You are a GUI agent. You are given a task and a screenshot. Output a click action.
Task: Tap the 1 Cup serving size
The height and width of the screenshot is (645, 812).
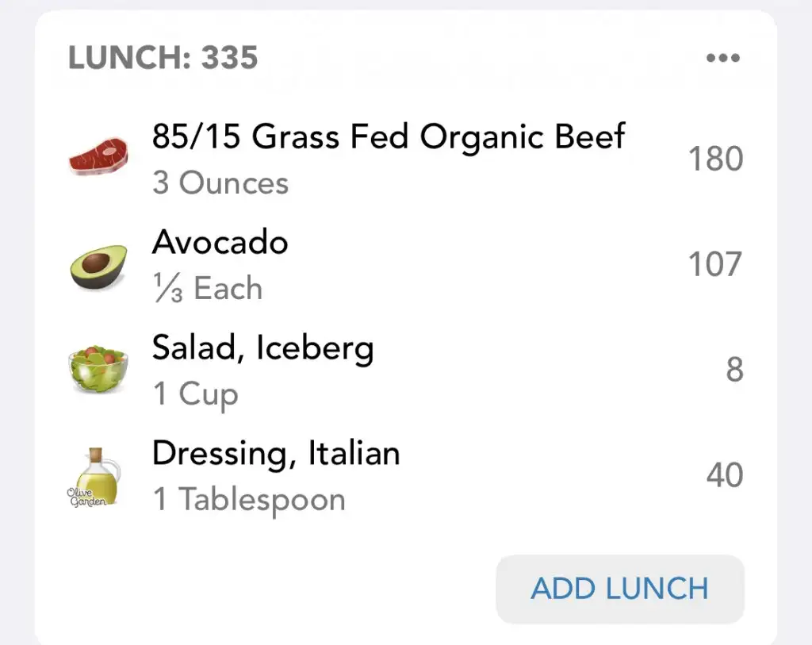(195, 394)
